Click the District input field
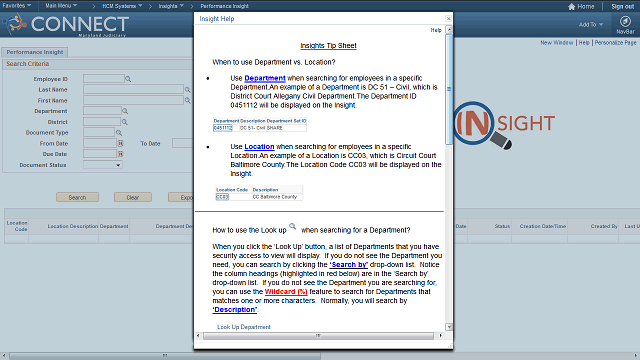The width and height of the screenshot is (640, 360). pyautogui.click(x=102, y=122)
